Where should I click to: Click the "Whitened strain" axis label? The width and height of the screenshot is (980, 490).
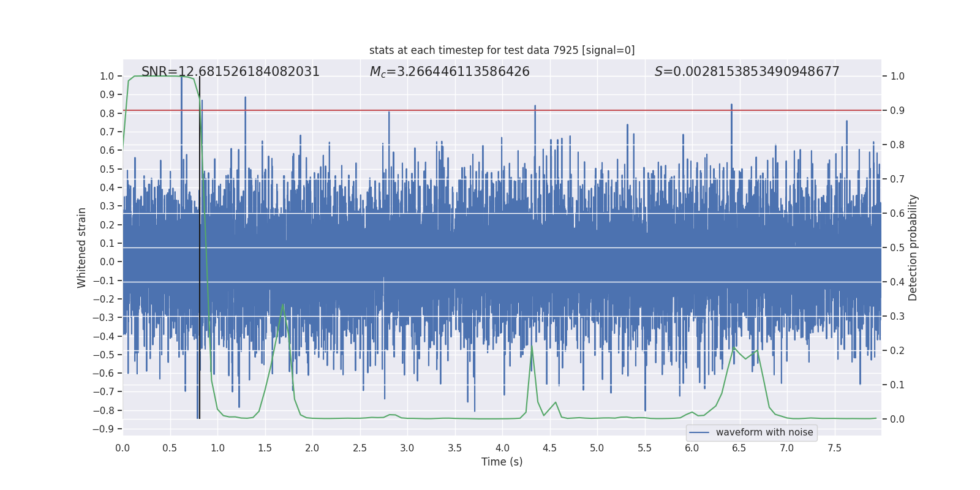tap(82, 247)
